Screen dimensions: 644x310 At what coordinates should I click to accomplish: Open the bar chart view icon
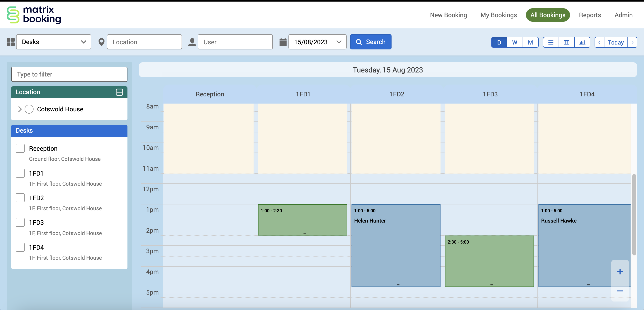(x=582, y=42)
